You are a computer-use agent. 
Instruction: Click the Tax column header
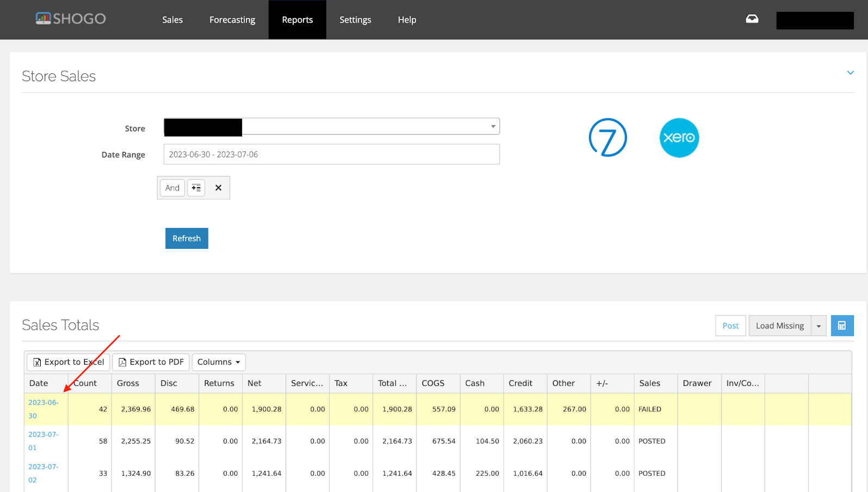point(351,383)
